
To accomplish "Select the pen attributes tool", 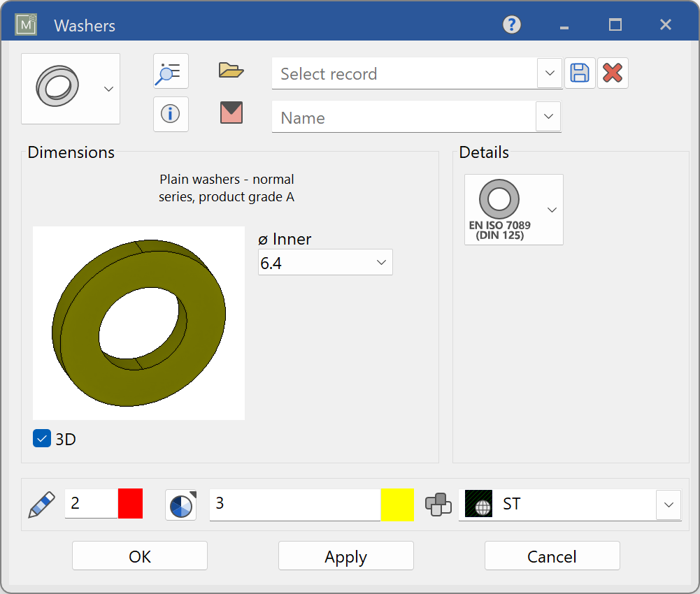I will pyautogui.click(x=42, y=505).
